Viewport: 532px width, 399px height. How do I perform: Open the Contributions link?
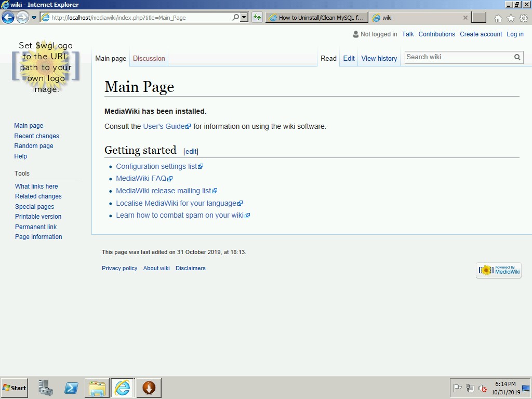(436, 34)
